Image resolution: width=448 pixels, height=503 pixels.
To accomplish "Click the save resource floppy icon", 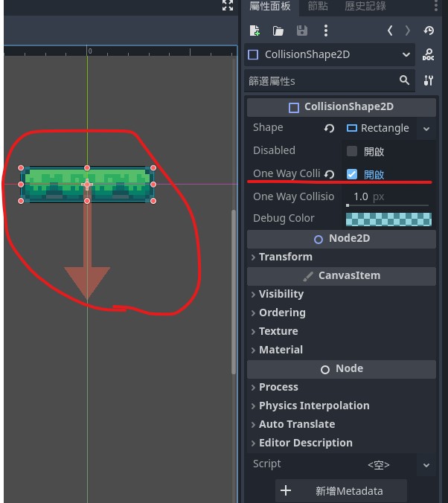I will pos(302,31).
